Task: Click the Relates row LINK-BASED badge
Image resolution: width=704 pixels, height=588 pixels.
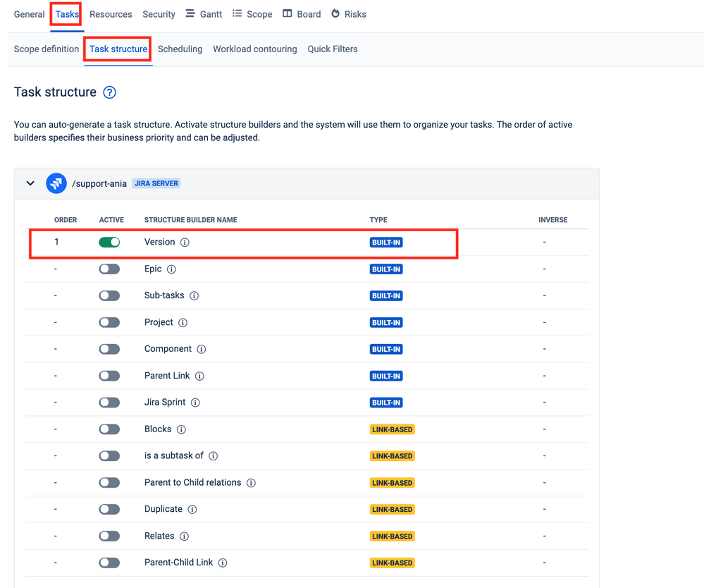Action: click(x=392, y=537)
